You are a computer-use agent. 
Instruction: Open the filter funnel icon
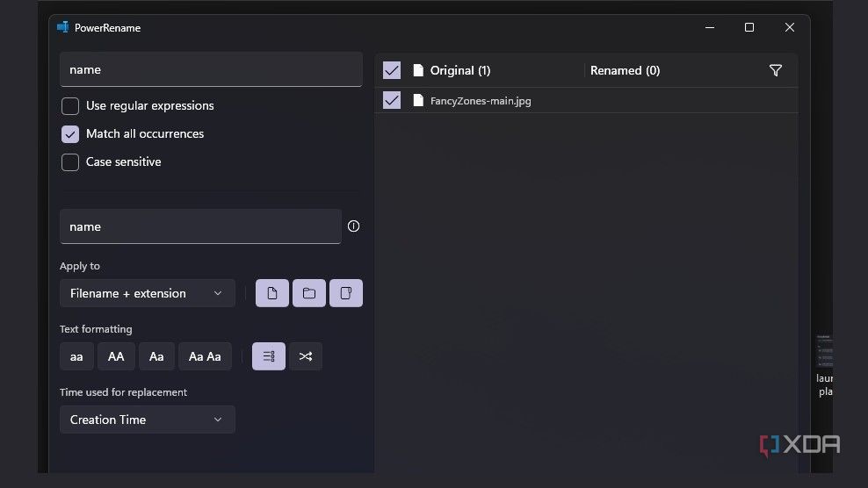click(x=776, y=70)
